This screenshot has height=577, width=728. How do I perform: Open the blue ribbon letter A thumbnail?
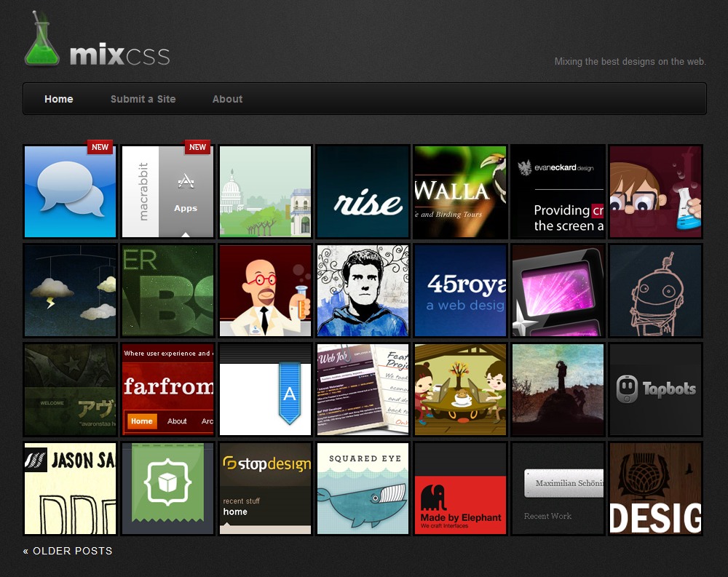click(265, 389)
